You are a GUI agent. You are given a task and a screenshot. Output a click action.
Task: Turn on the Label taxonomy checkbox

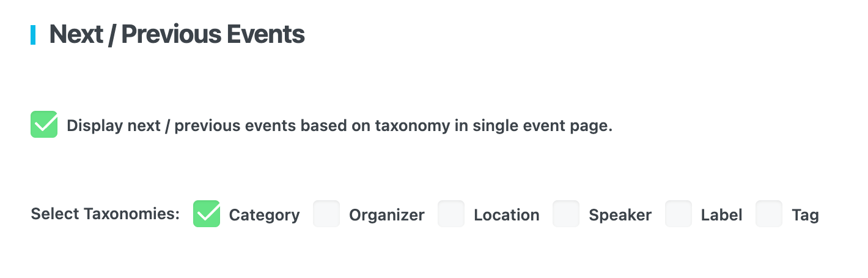click(x=679, y=214)
